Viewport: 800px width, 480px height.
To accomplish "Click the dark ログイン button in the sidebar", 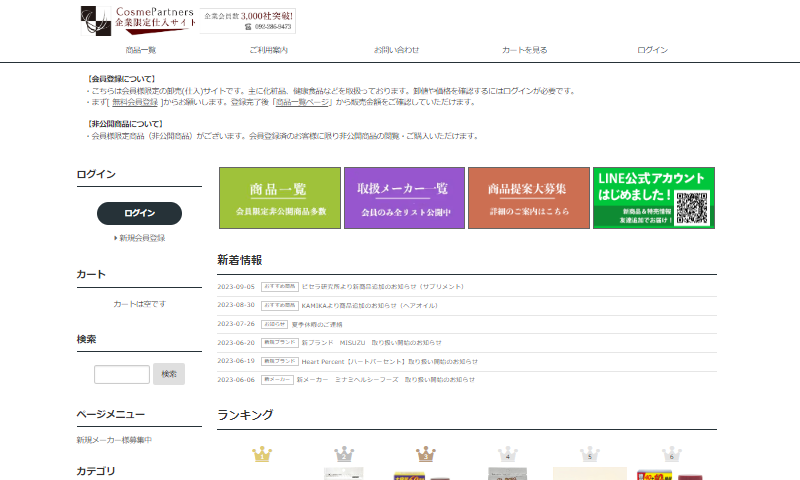I will [139, 213].
